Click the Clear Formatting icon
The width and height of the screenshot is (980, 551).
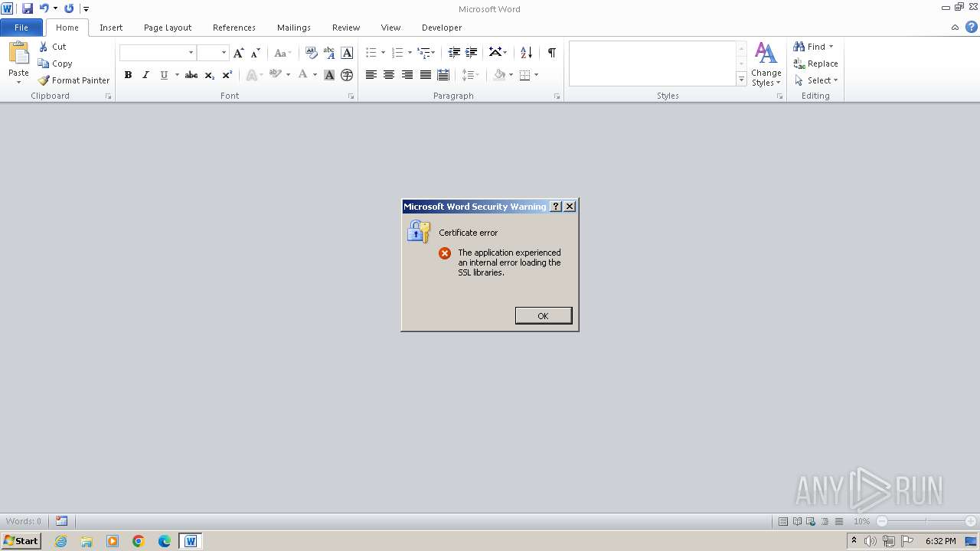point(311,53)
